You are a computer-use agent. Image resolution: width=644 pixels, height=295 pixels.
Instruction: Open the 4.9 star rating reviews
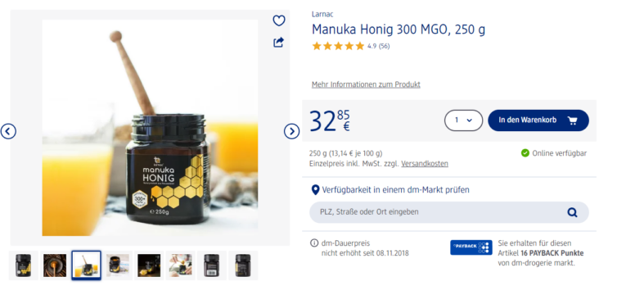coord(351,46)
